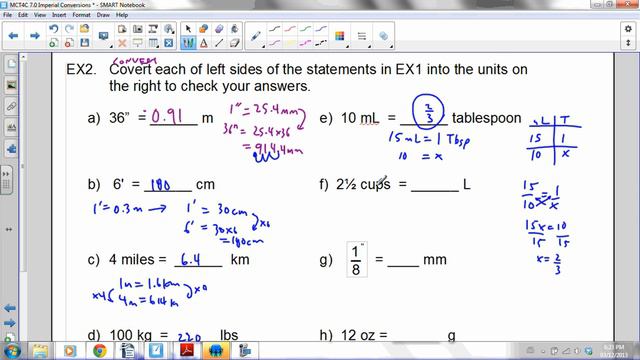This screenshot has width=640, height=360.
Task: Open the line thickness dropdown
Action: tap(362, 36)
